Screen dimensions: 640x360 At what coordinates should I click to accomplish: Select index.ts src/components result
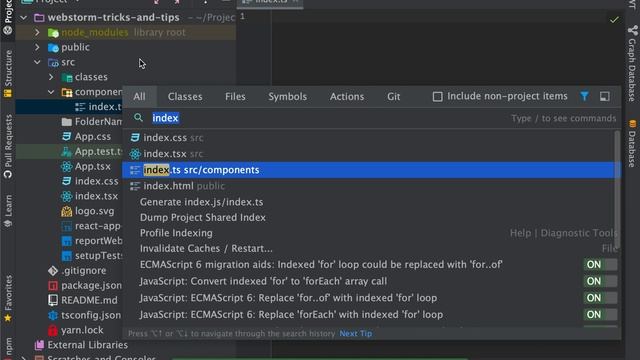(371, 170)
